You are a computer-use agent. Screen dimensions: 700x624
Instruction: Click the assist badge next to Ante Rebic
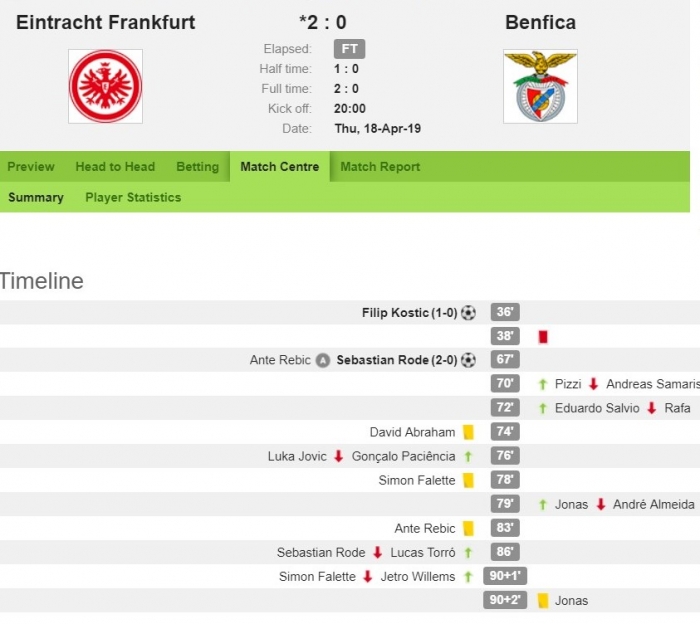click(323, 360)
